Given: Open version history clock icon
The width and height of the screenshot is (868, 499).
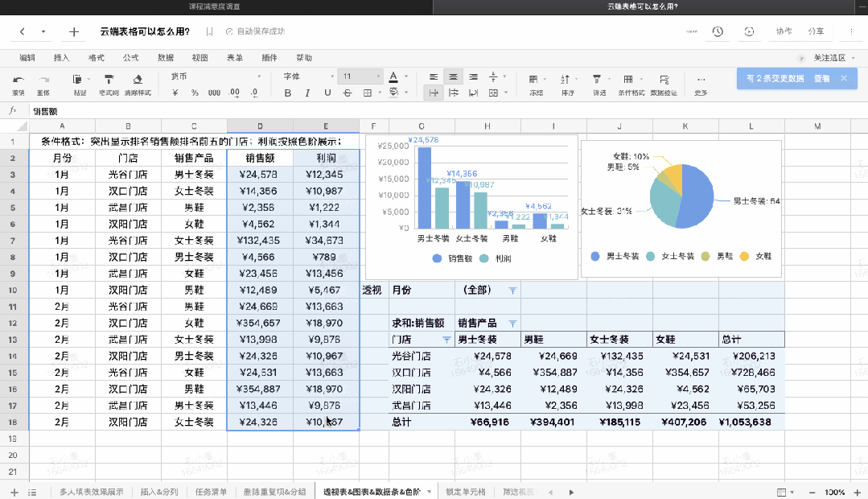Looking at the screenshot, I should pyautogui.click(x=717, y=31).
